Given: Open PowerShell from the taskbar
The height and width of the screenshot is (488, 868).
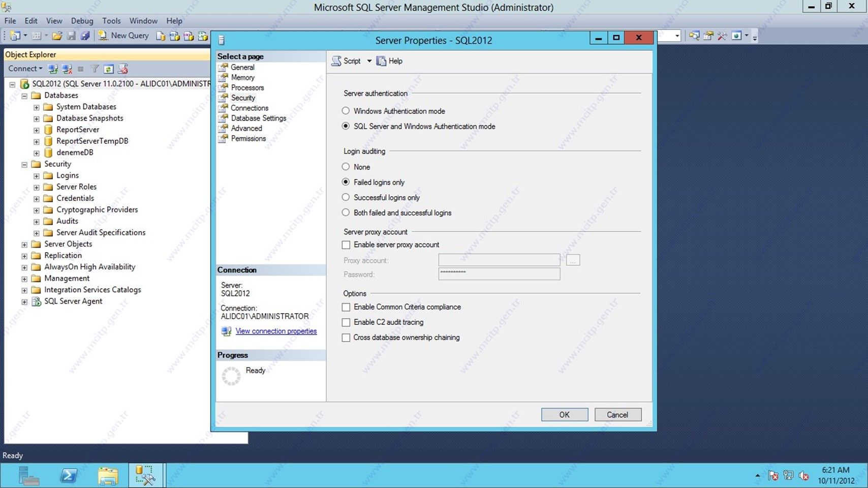Looking at the screenshot, I should [69, 476].
